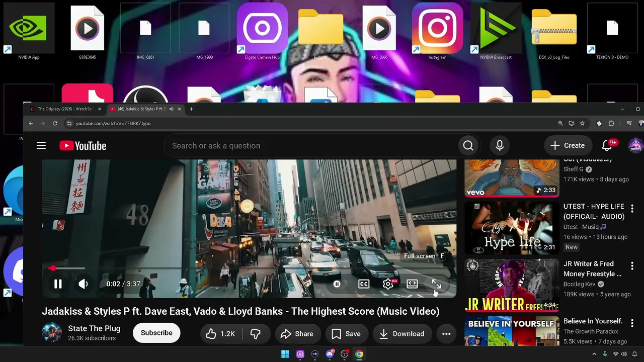Viewport: 644px width, 362px height.
Task: Select NVIDIA Broadcast desktop shortcut
Action: 496,31
